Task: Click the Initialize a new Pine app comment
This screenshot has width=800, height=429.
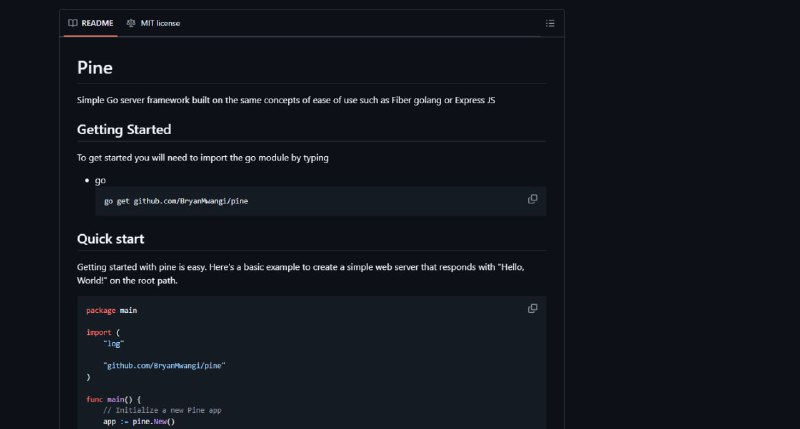Action: point(162,410)
